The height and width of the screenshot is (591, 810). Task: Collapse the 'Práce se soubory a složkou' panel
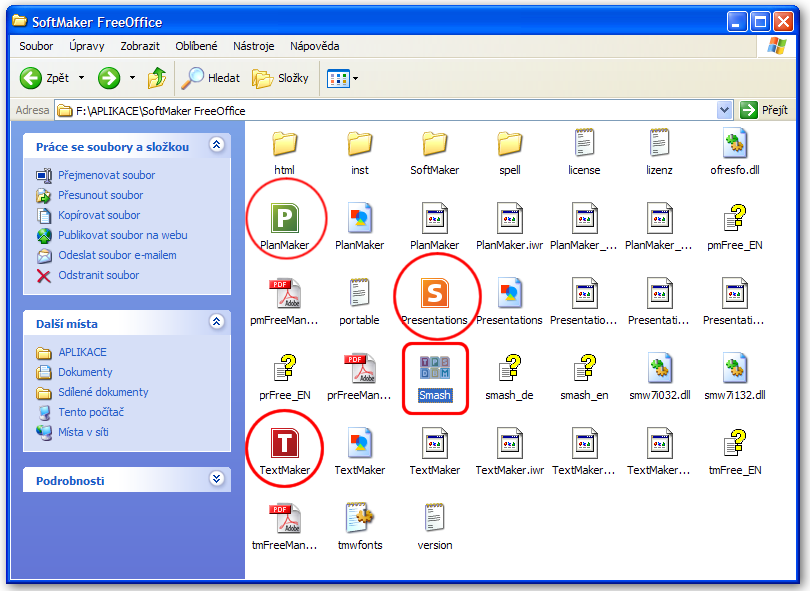(216, 145)
